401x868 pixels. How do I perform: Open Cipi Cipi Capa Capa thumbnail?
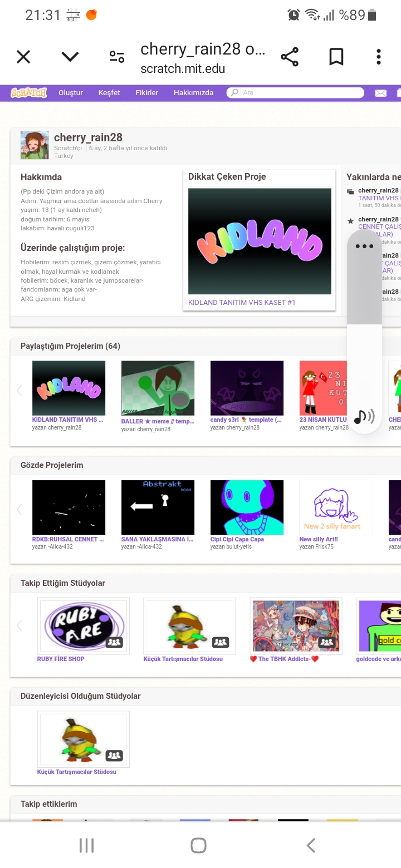(x=247, y=507)
